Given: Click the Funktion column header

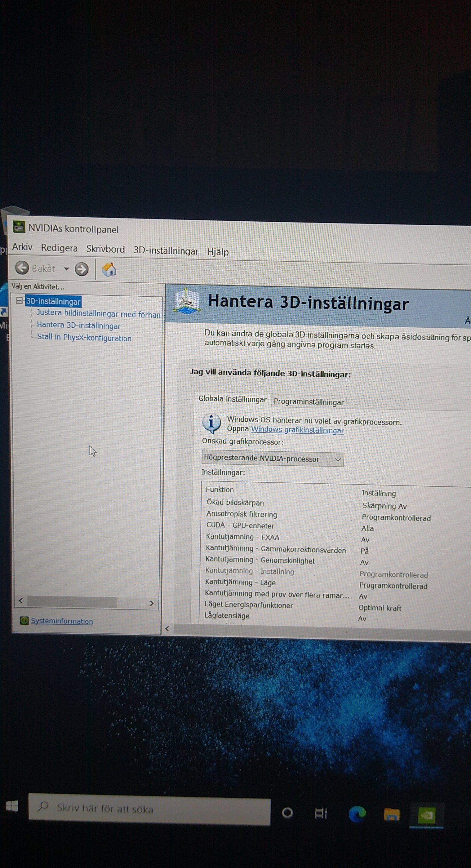Looking at the screenshot, I should [x=219, y=490].
